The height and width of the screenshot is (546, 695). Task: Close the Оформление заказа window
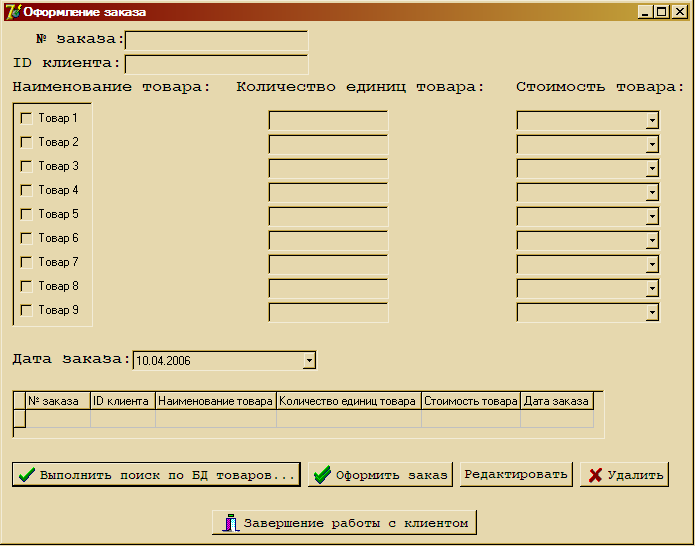(679, 12)
